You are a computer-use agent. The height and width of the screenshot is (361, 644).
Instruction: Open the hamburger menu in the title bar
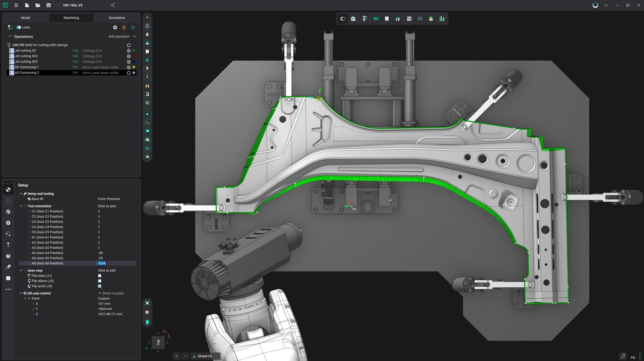(16, 5)
